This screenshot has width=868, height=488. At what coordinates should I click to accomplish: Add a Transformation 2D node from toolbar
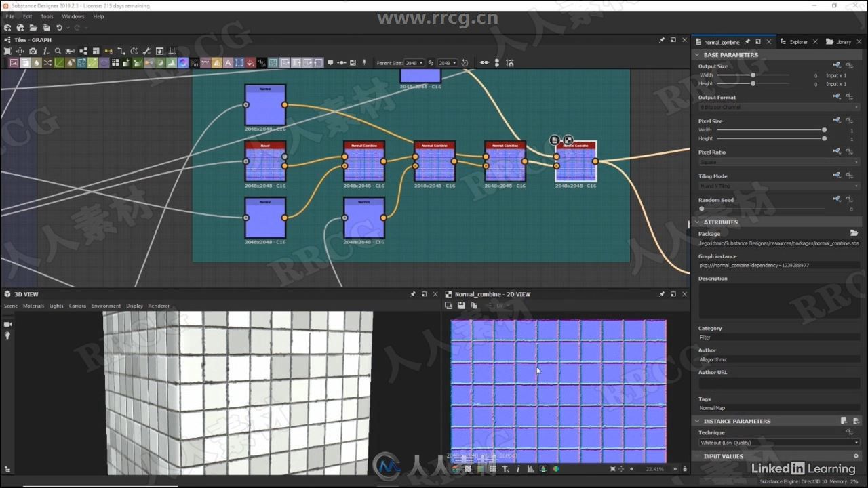239,62
